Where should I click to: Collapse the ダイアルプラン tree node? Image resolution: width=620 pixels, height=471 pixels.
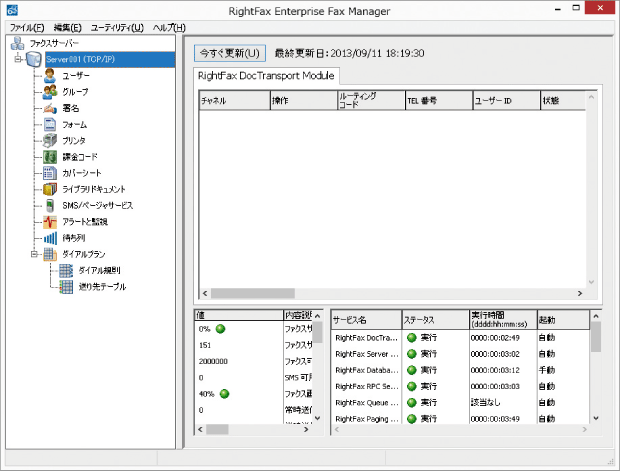[34, 254]
